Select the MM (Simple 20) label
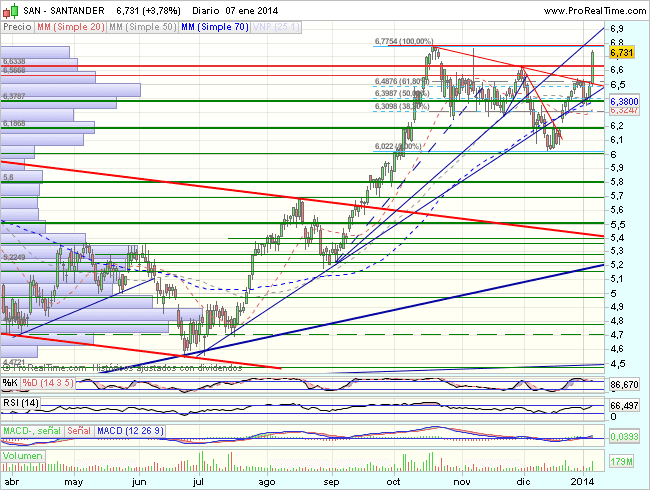This screenshot has height=490, width=650. pos(70,27)
